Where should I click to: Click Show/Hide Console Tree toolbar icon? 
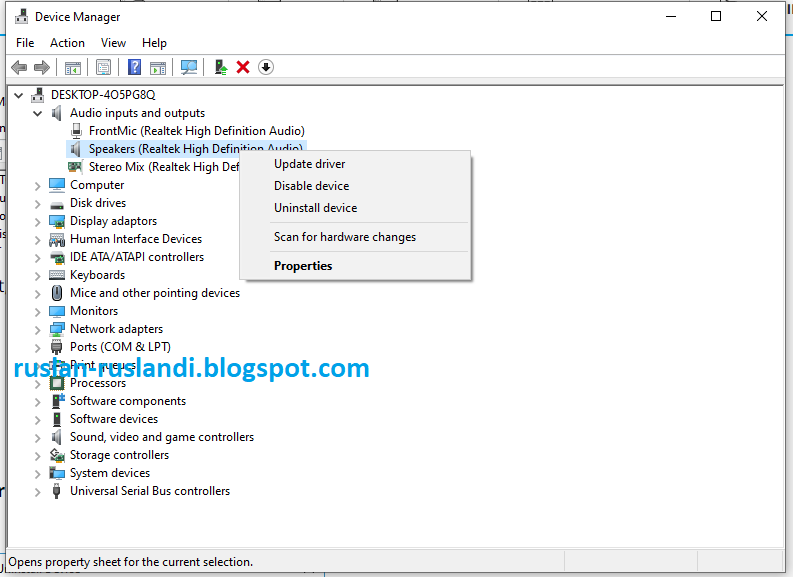click(73, 67)
